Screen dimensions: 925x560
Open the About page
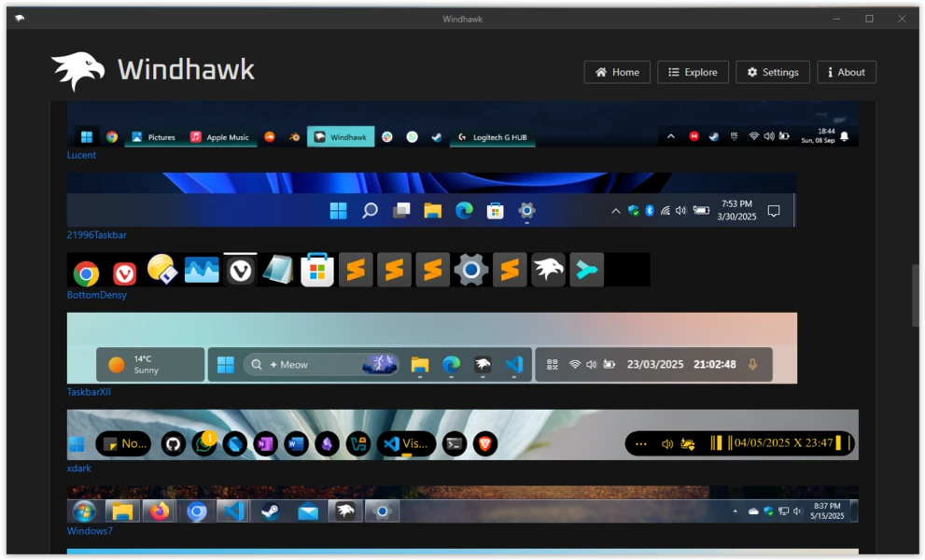tap(847, 72)
